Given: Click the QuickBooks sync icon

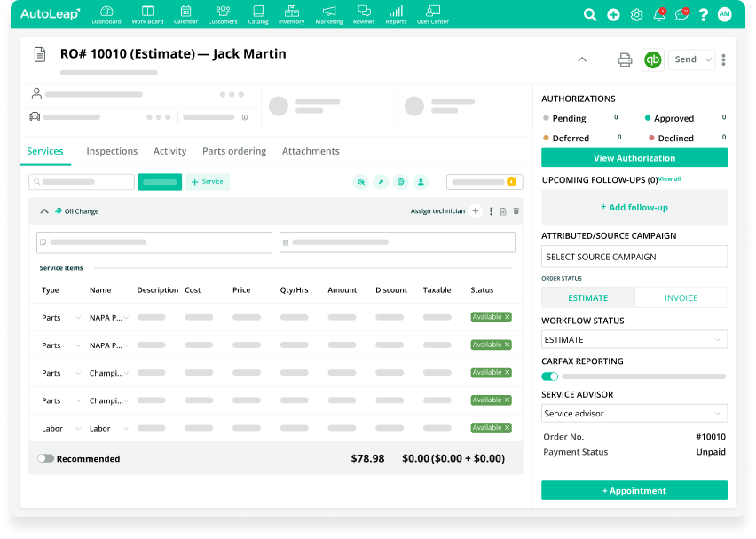Looking at the screenshot, I should (653, 59).
